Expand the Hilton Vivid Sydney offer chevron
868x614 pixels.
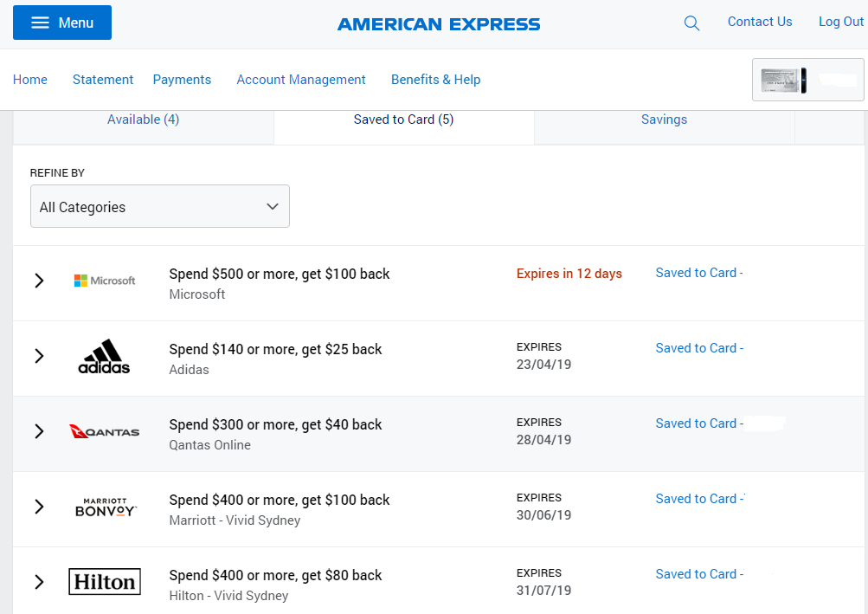[x=39, y=582]
